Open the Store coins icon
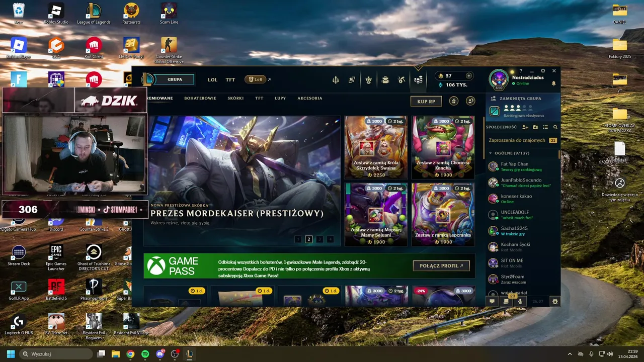 [418, 79]
